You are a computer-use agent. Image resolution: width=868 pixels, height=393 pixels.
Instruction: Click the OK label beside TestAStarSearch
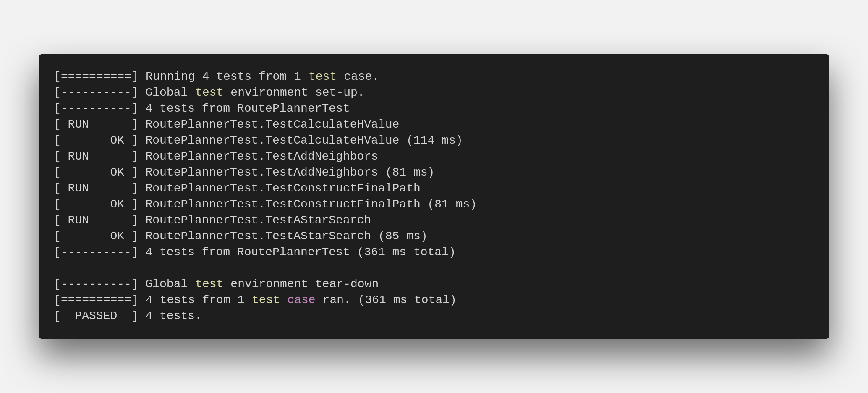pos(117,236)
